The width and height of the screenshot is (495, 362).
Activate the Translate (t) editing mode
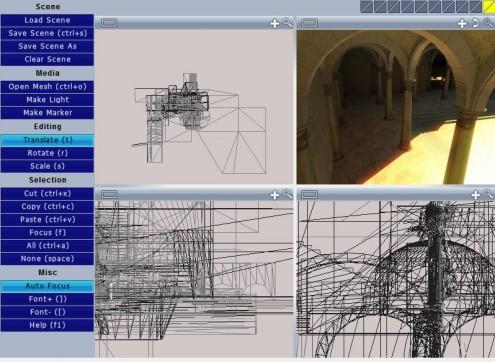[47, 140]
